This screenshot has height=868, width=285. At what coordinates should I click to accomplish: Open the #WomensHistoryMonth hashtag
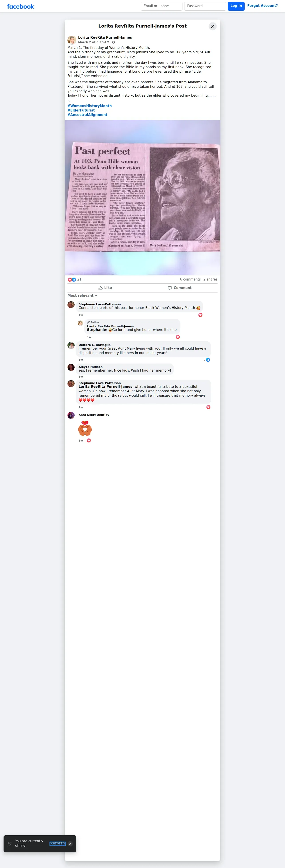[x=90, y=106]
